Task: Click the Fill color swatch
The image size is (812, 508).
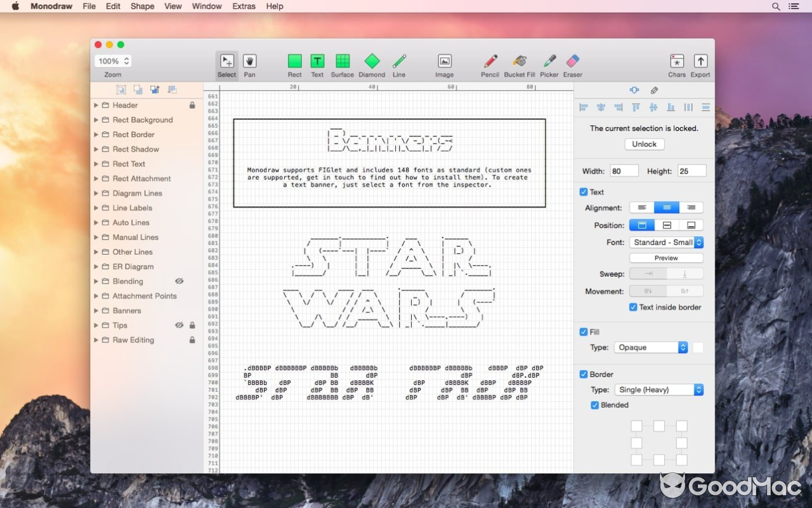Action: click(x=698, y=347)
